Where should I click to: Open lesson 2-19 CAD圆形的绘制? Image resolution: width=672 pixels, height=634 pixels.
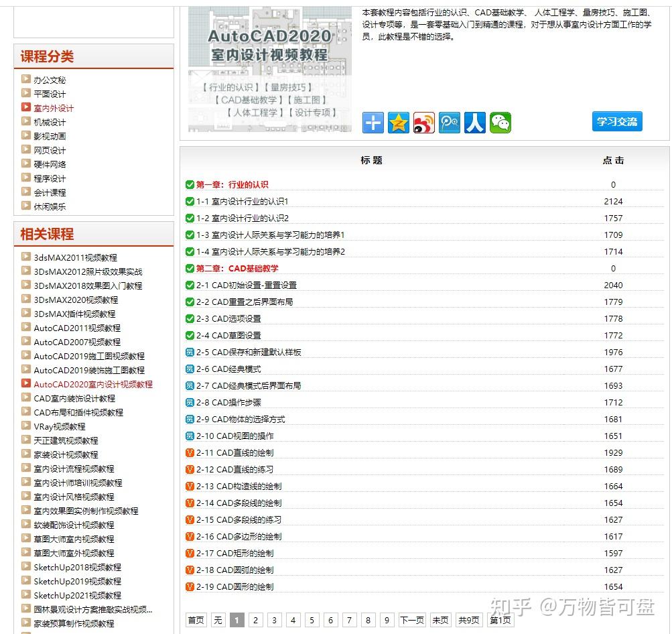(235, 587)
